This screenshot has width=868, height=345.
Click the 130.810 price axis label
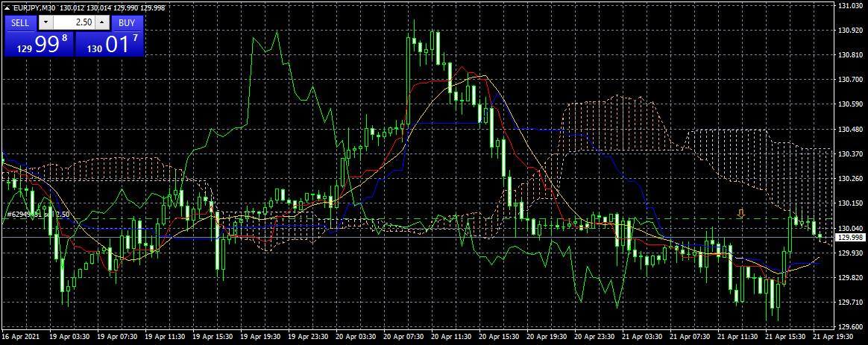849,55
